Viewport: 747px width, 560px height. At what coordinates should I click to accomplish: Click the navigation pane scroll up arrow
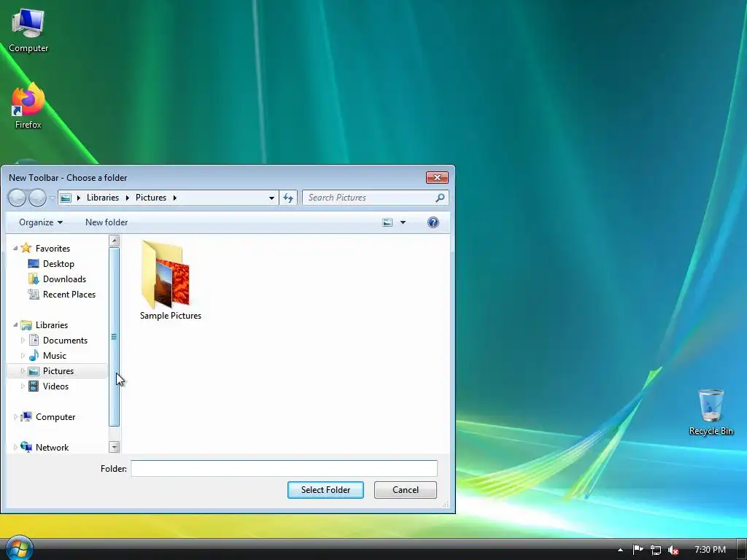(x=115, y=241)
